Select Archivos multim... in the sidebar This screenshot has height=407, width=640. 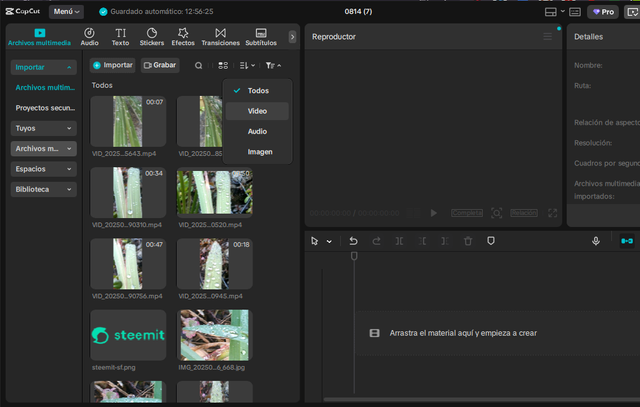point(45,87)
